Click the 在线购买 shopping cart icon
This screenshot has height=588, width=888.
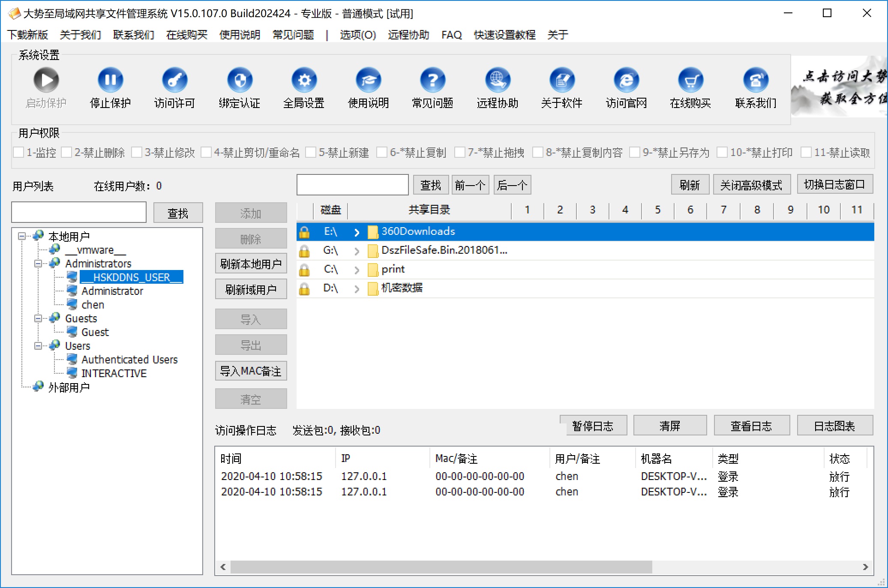click(690, 80)
